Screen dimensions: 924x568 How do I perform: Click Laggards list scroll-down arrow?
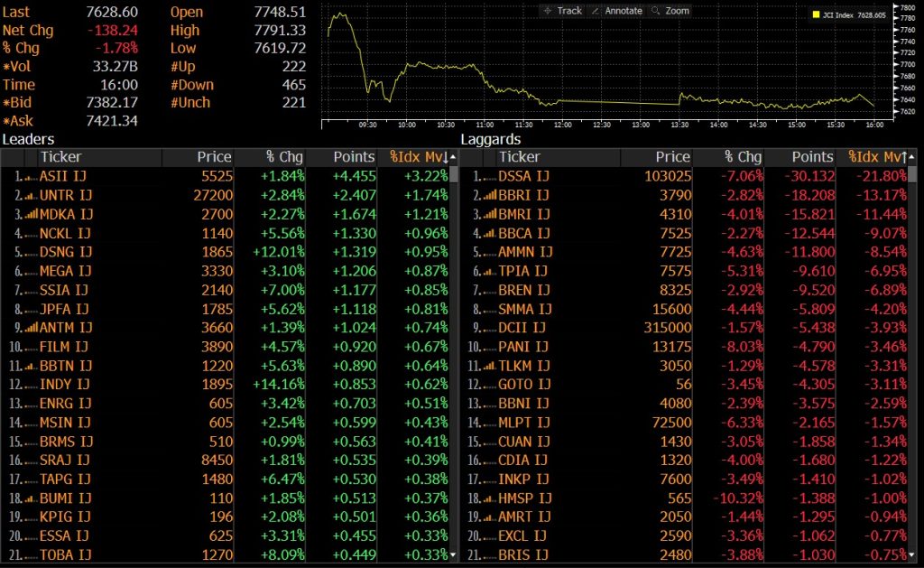coord(912,555)
